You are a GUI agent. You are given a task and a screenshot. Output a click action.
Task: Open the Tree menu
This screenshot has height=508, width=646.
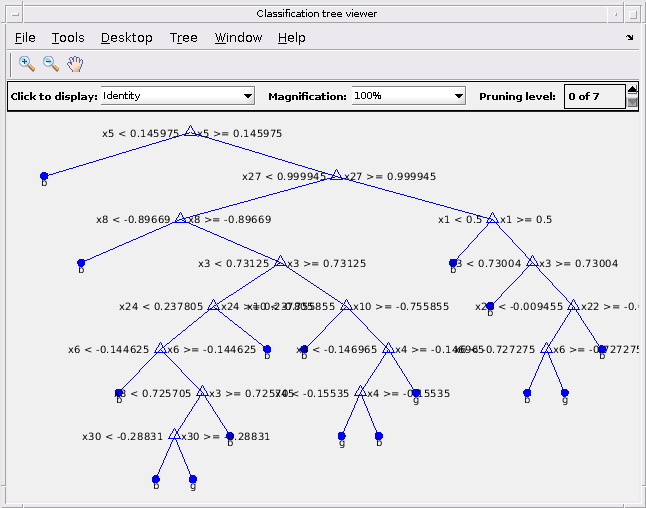coord(183,37)
